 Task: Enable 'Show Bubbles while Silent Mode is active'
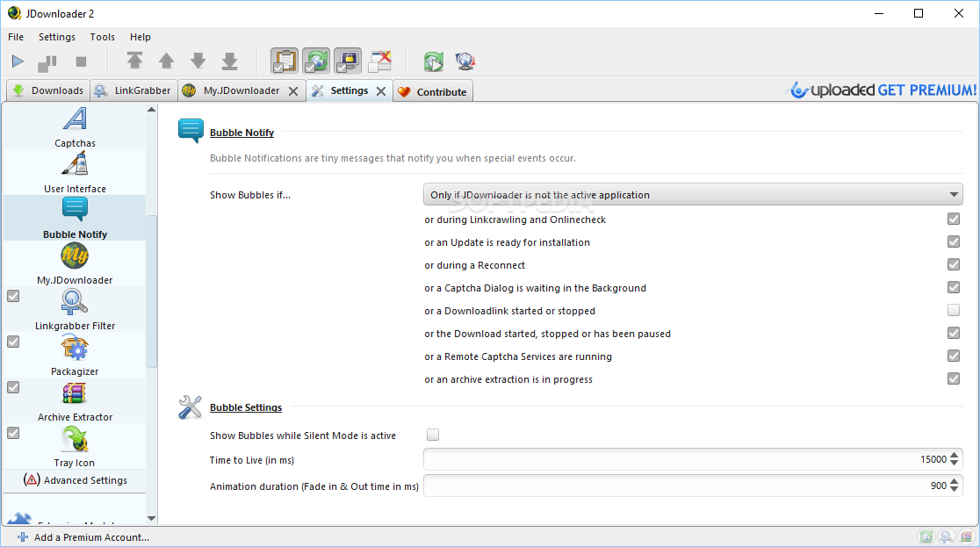pyautogui.click(x=433, y=435)
